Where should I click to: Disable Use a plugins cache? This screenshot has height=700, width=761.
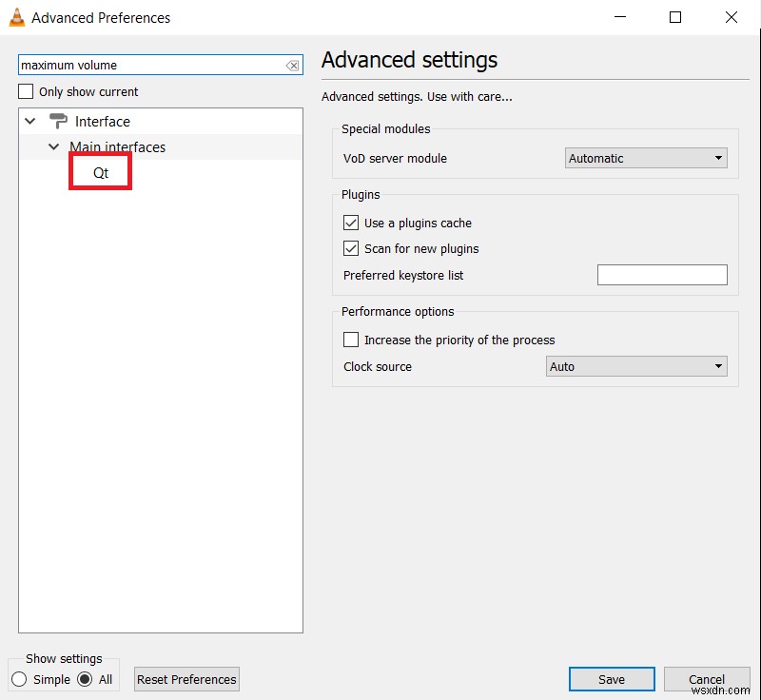[x=351, y=223]
